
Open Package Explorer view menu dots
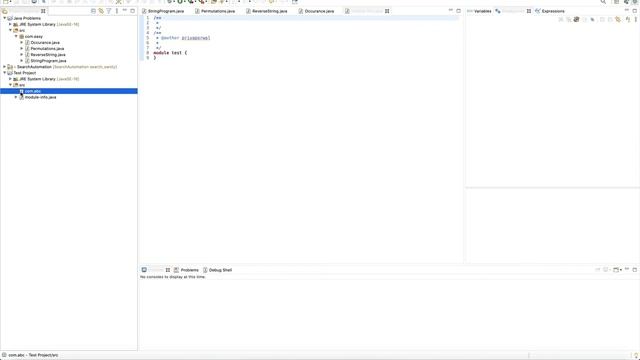pyautogui.click(x=117, y=11)
